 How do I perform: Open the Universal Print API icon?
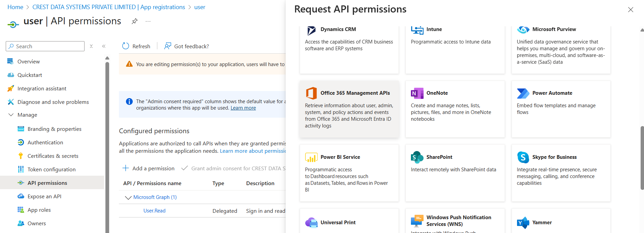tap(311, 223)
